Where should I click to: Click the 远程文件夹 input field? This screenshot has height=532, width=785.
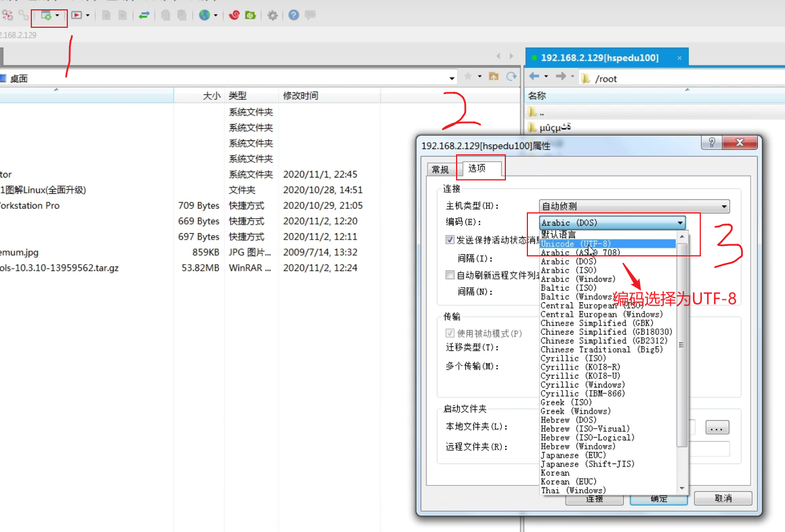click(x=709, y=448)
